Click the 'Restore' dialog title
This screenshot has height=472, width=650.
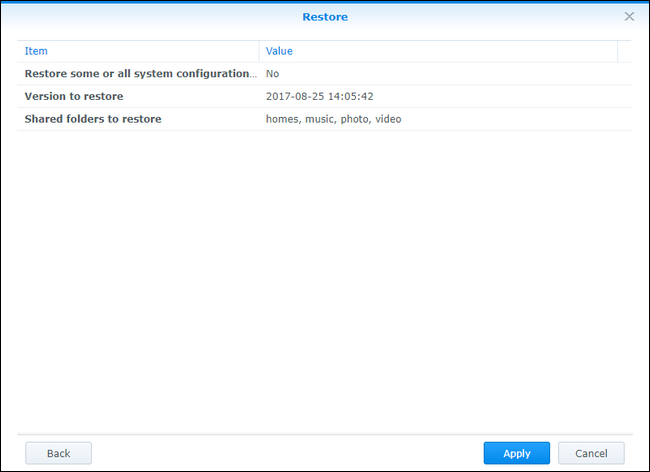(325, 17)
